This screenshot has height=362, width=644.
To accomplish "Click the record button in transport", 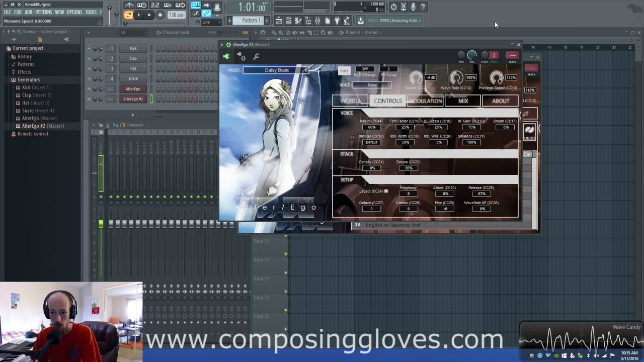I will (160, 15).
